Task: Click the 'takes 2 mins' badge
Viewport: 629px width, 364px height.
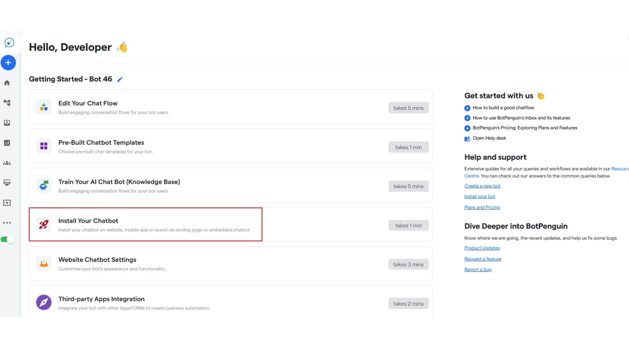Action: 409,304
